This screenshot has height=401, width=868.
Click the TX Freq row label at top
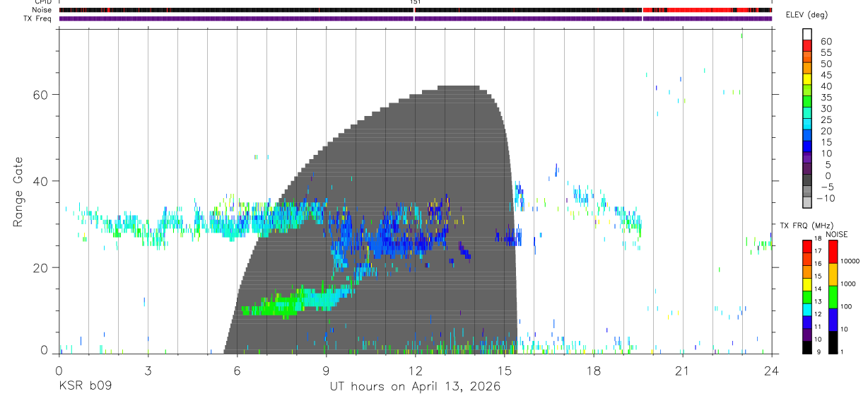tap(37, 18)
